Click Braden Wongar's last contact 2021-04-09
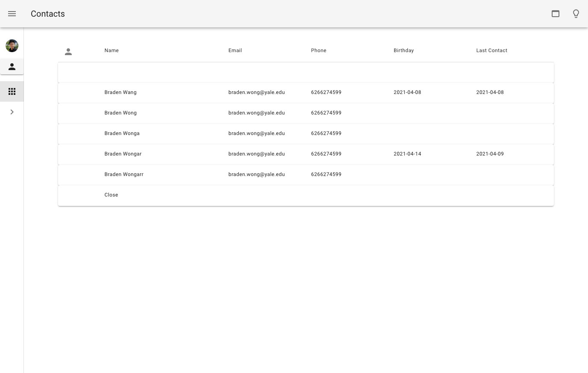 pos(490,154)
